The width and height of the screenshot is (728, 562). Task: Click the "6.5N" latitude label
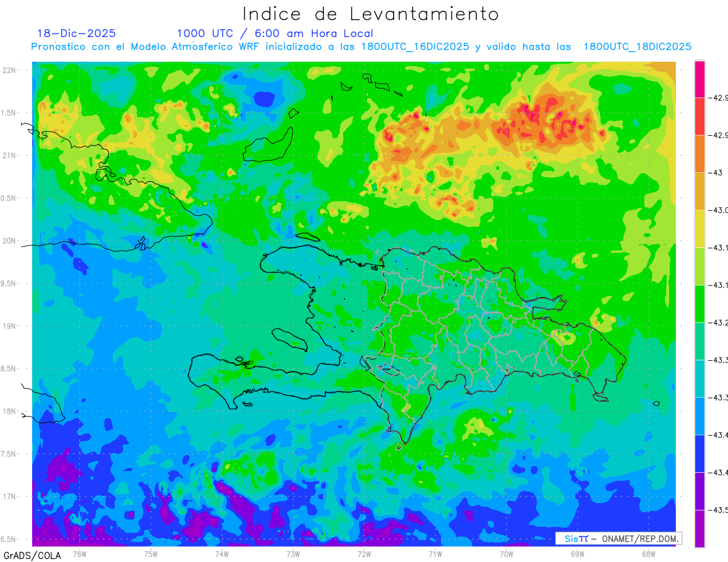point(9,539)
